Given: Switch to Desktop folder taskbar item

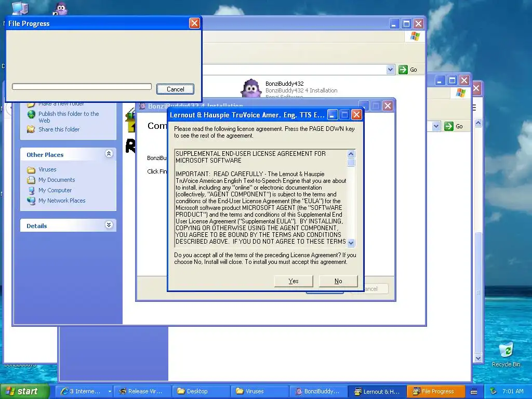Looking at the screenshot, I should point(201,391).
